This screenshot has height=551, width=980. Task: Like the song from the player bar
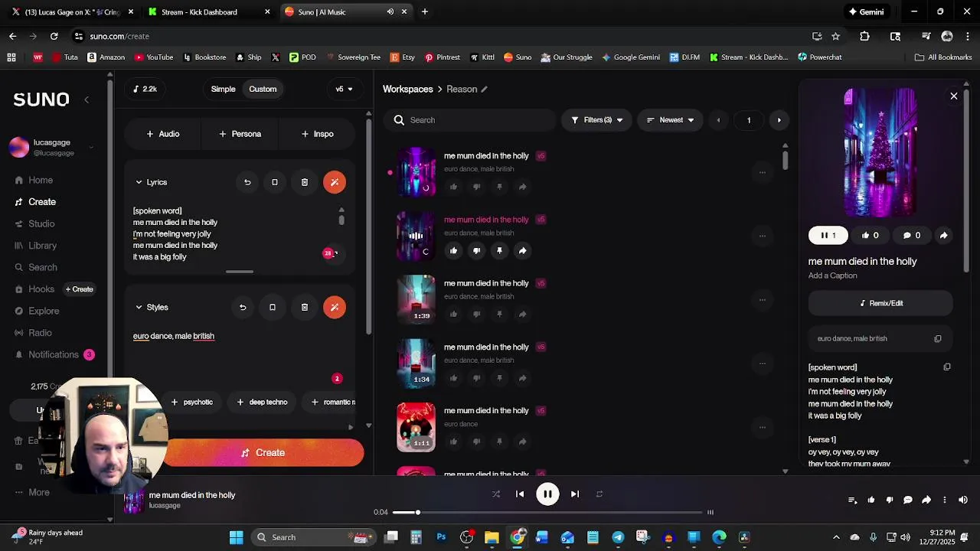tap(871, 500)
